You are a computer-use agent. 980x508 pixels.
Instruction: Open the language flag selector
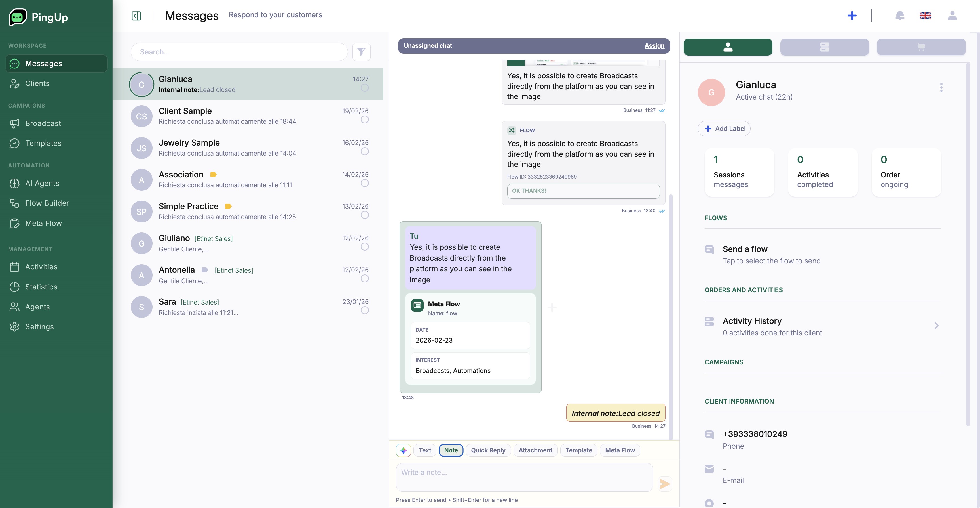pyautogui.click(x=925, y=16)
